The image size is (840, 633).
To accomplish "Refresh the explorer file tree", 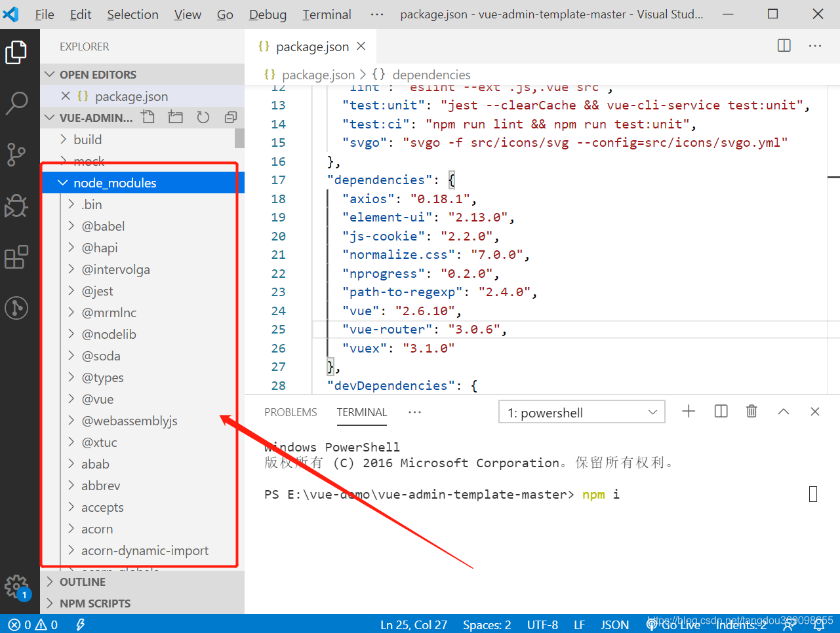I will point(203,117).
